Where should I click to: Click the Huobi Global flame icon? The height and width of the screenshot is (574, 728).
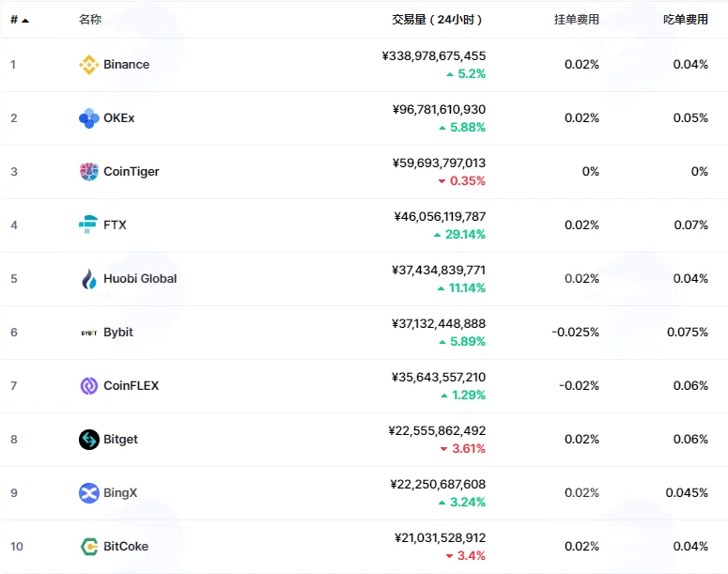[x=88, y=279]
